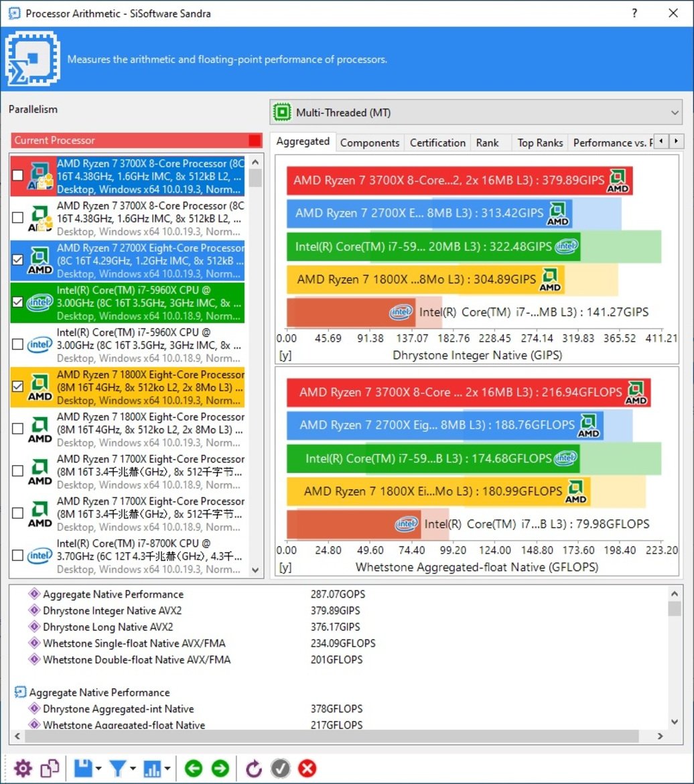
Task: Click the Intel logo in the i7-8700K row
Action: [40, 556]
